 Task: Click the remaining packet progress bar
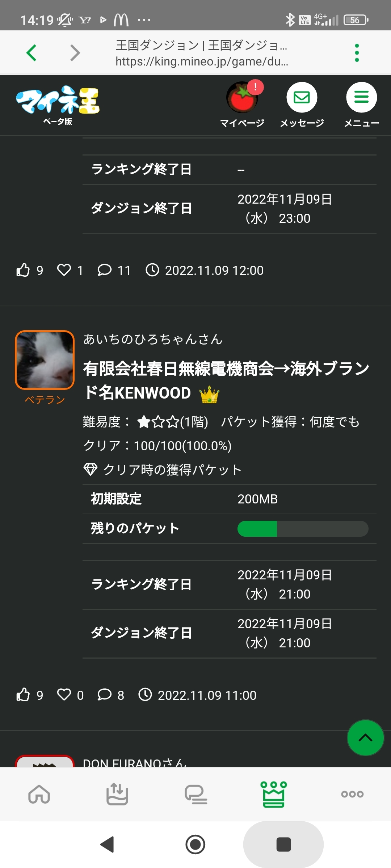tap(303, 528)
